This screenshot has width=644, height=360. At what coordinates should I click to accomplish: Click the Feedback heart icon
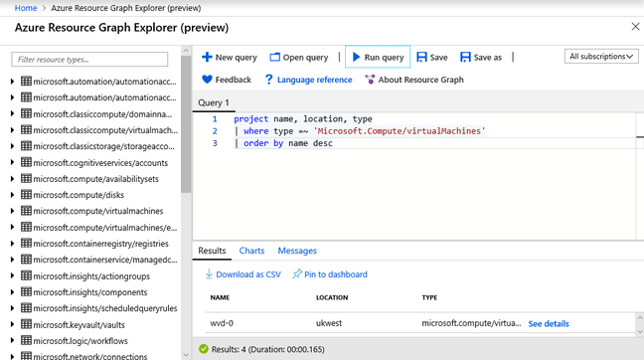[x=207, y=79]
